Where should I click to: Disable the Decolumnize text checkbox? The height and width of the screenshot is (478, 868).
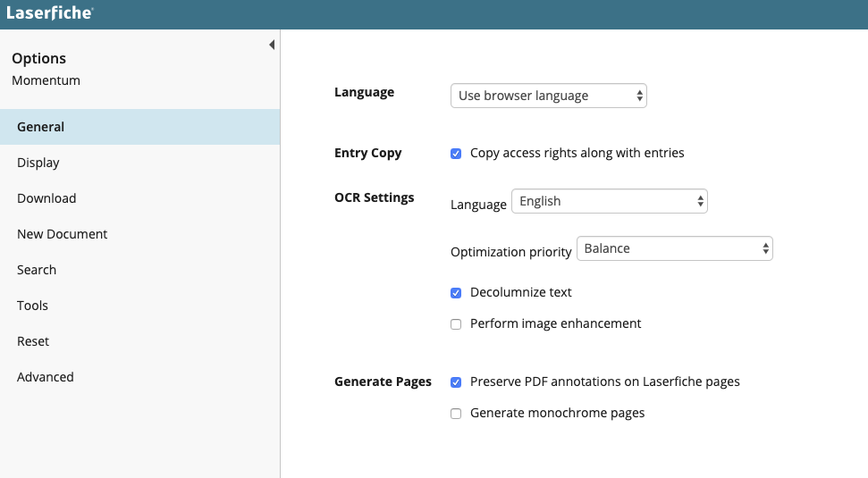point(456,293)
